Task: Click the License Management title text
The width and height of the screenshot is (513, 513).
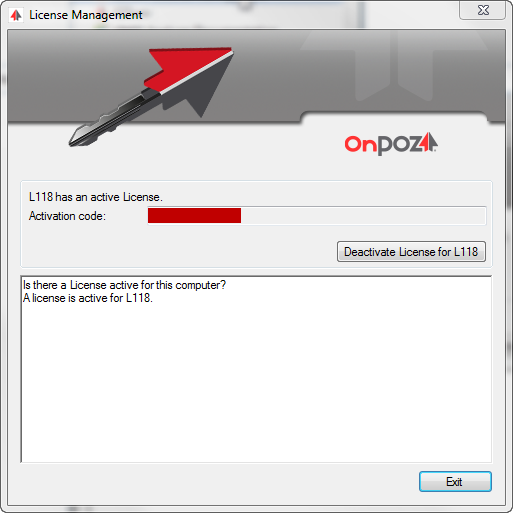Action: 86,15
